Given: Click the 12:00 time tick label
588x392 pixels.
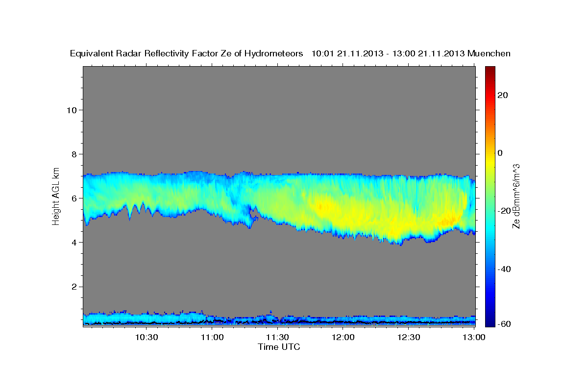Looking at the screenshot, I should pos(343,337).
